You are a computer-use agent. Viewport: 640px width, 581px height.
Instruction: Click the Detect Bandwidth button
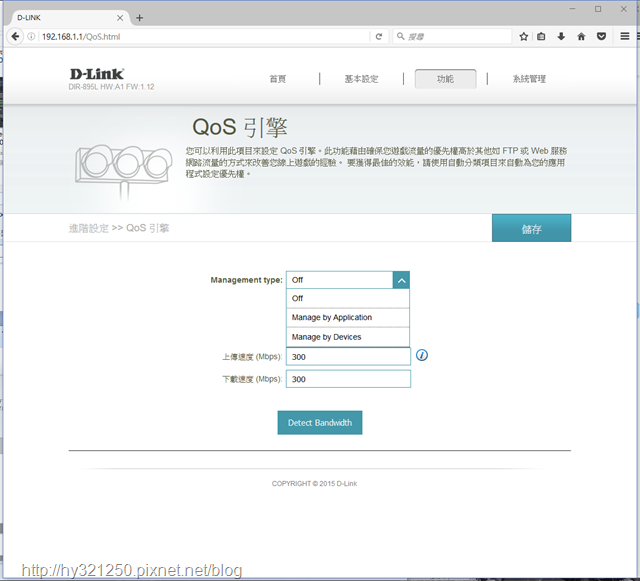point(320,423)
